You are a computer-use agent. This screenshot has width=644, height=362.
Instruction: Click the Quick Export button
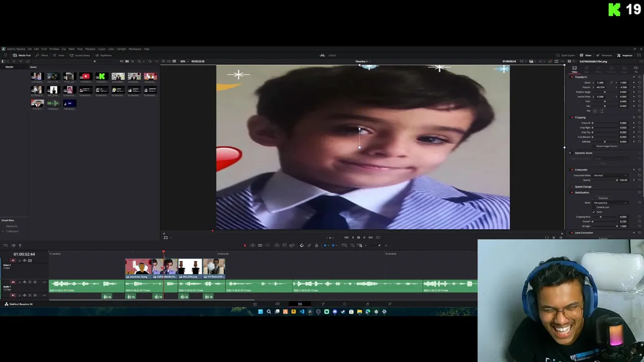pyautogui.click(x=566, y=55)
